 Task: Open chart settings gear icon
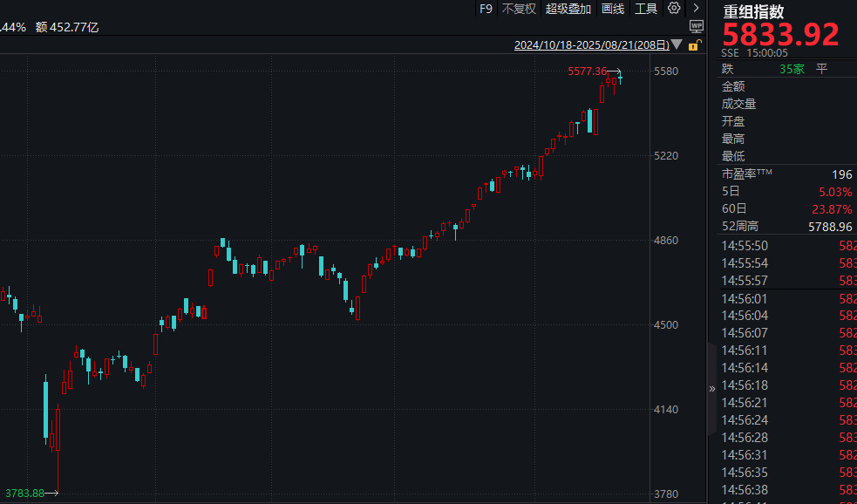(674, 9)
